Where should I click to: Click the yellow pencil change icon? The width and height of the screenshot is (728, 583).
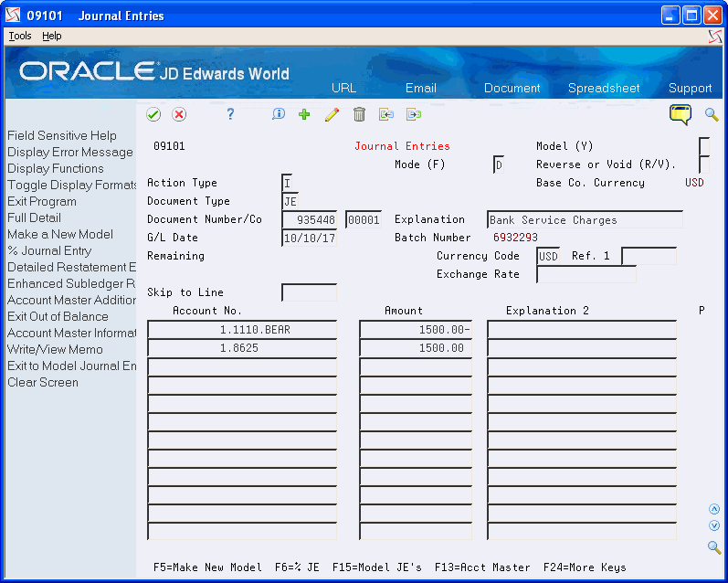click(332, 114)
